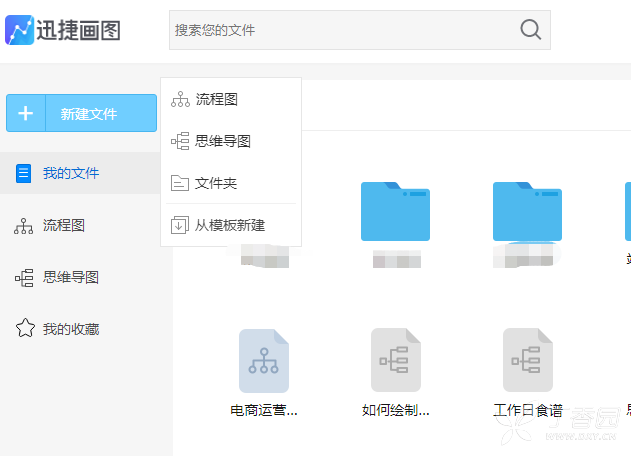
Task: Click the 工作日食谱 file name
Action: point(528,411)
